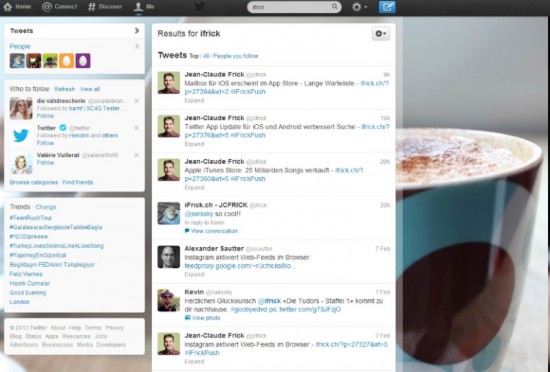
Task: Expand the Twitter App Update tweet
Action: (194, 144)
